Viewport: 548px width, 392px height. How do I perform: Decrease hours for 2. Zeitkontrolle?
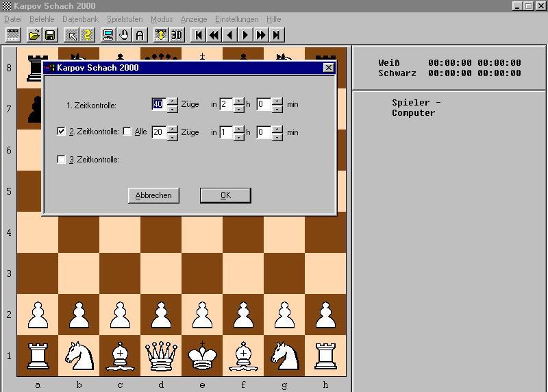point(238,136)
